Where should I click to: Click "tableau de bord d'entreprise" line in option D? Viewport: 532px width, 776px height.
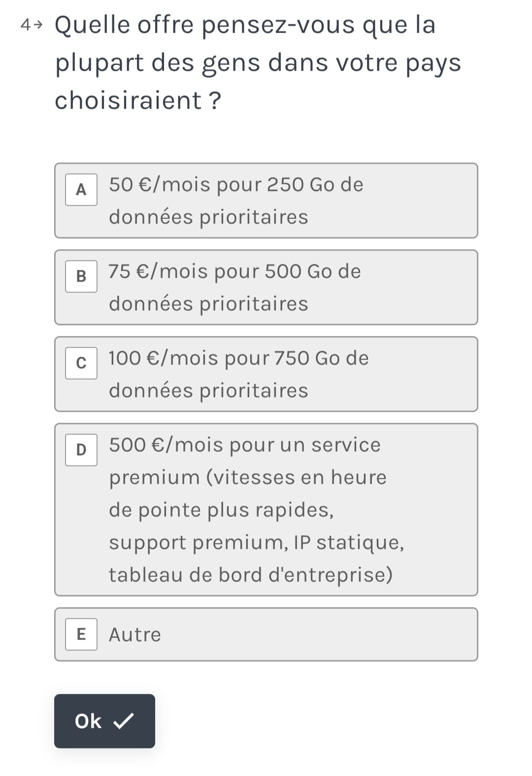click(x=251, y=575)
